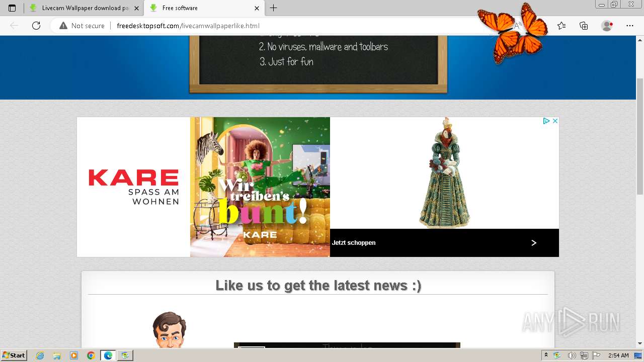Reload the current page
644x362 pixels.
click(36, 26)
